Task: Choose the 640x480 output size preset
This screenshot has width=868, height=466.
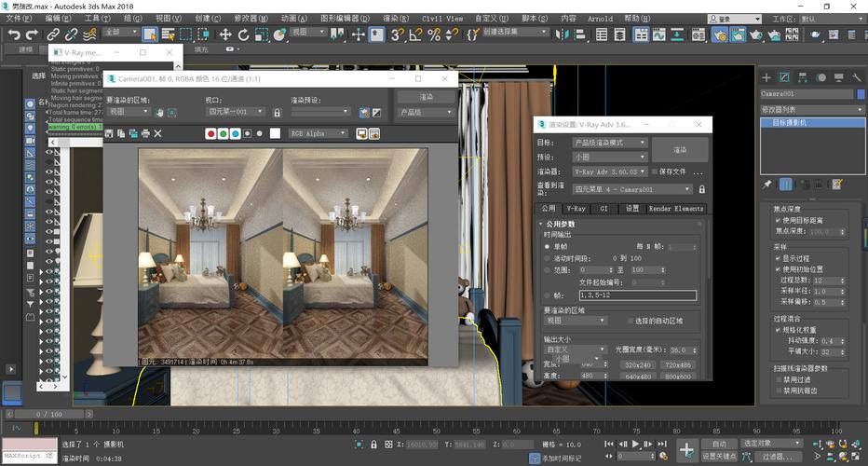Action: [x=638, y=377]
